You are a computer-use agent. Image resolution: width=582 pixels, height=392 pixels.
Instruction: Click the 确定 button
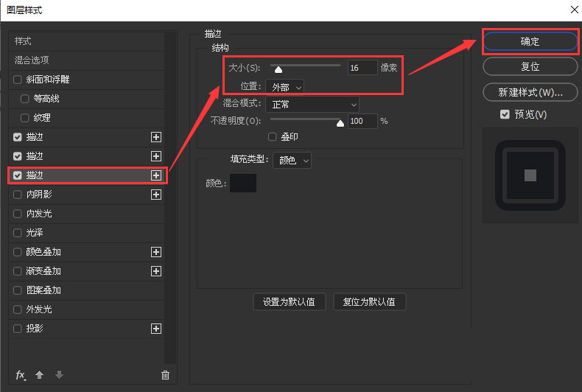pyautogui.click(x=530, y=41)
